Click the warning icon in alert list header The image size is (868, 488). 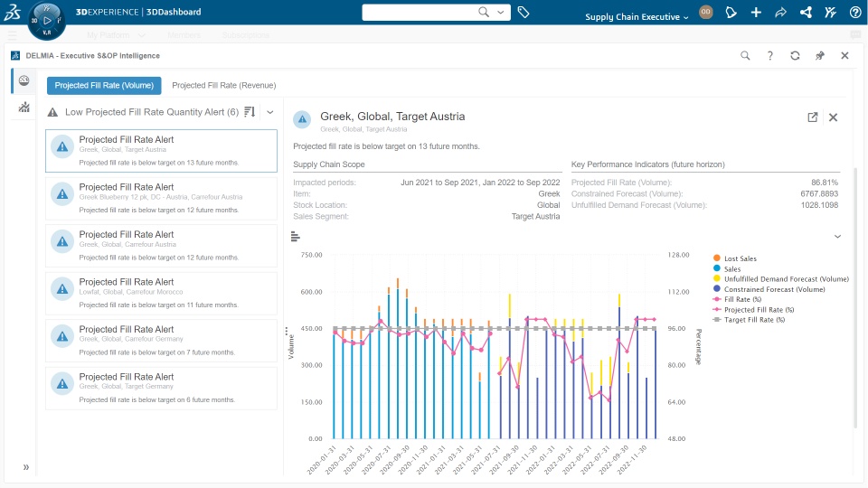coord(52,112)
